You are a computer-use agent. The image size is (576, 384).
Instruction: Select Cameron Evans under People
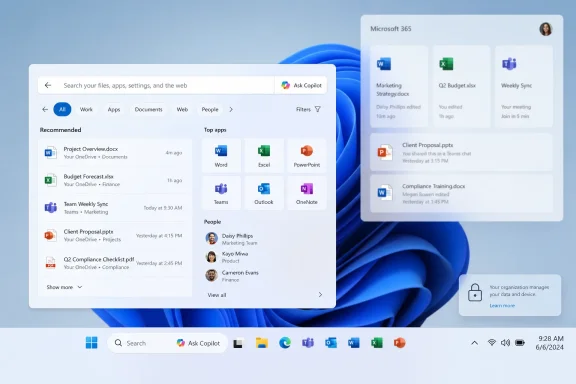point(232,276)
